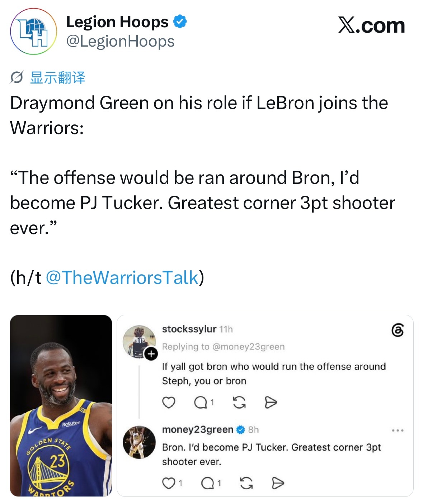Open the Legion Hoops profile avatar
The image size is (423, 504).
33,32
